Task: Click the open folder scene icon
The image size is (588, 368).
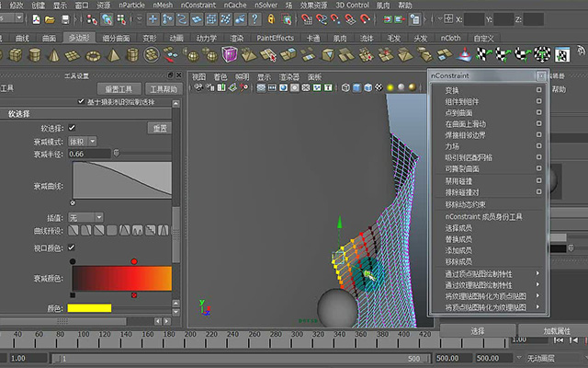Action: (x=50, y=19)
